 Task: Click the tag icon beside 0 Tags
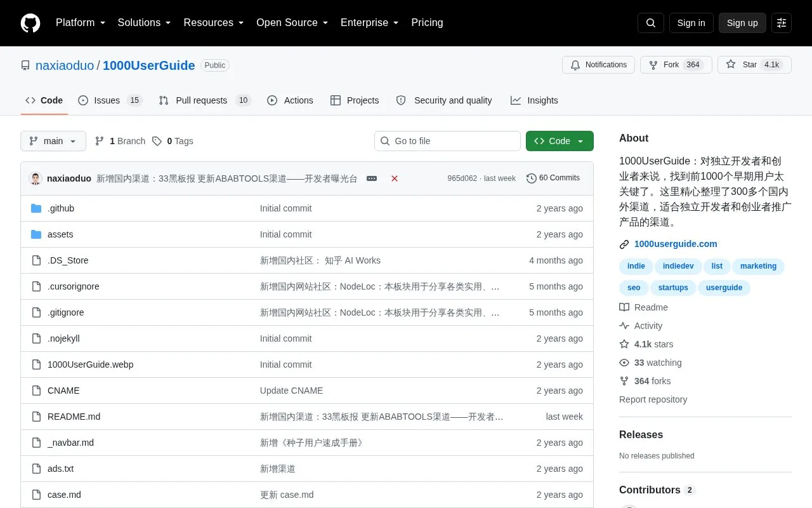(157, 141)
